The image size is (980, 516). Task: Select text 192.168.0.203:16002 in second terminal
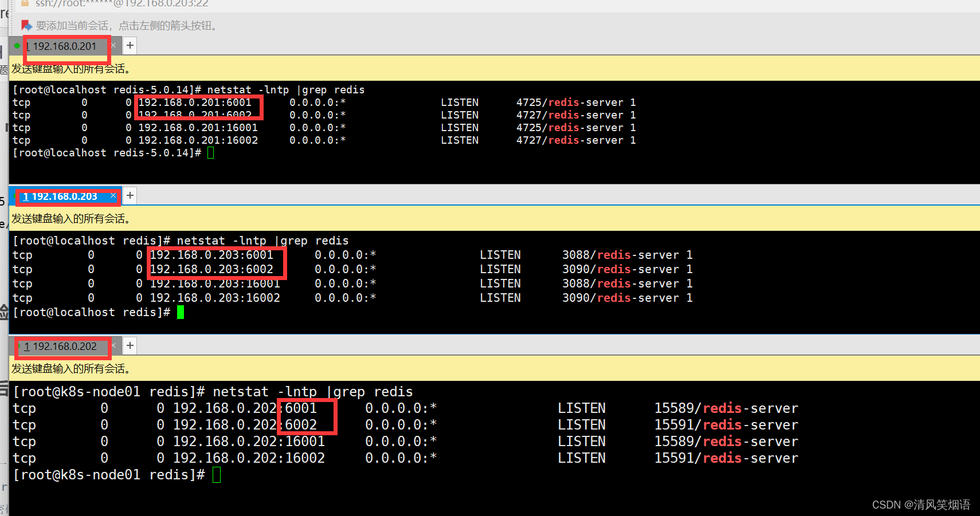point(215,298)
